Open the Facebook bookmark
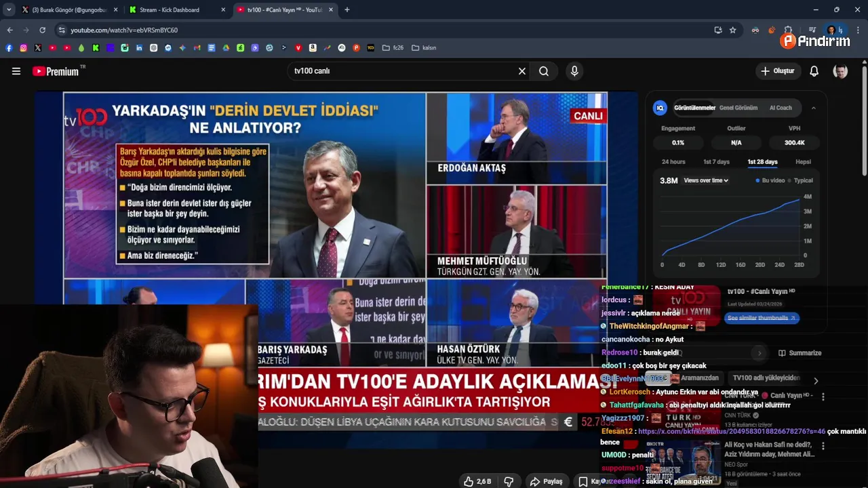Screen dimensions: 868x488 [x=9, y=48]
